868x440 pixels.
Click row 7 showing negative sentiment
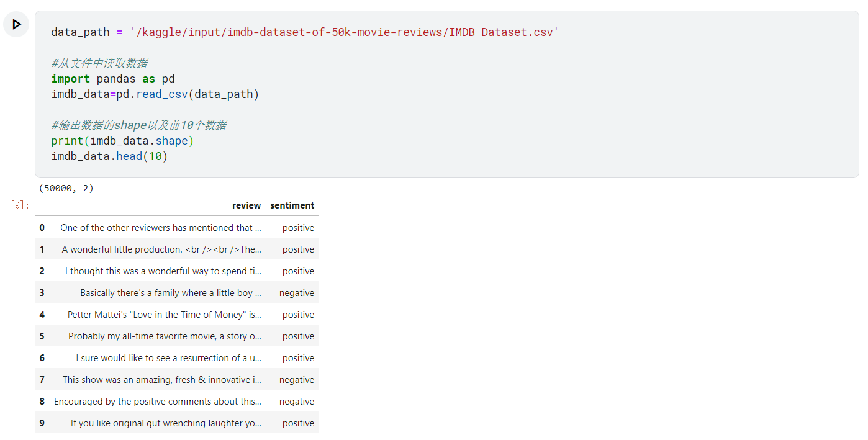click(174, 379)
